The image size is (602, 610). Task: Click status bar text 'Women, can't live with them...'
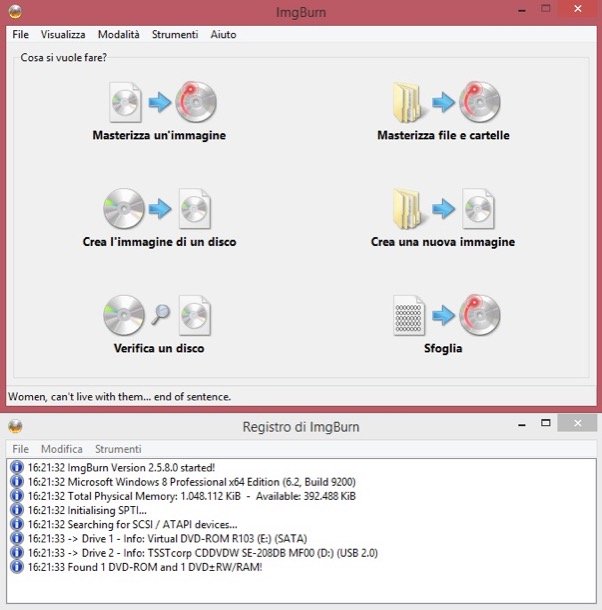coord(119,396)
